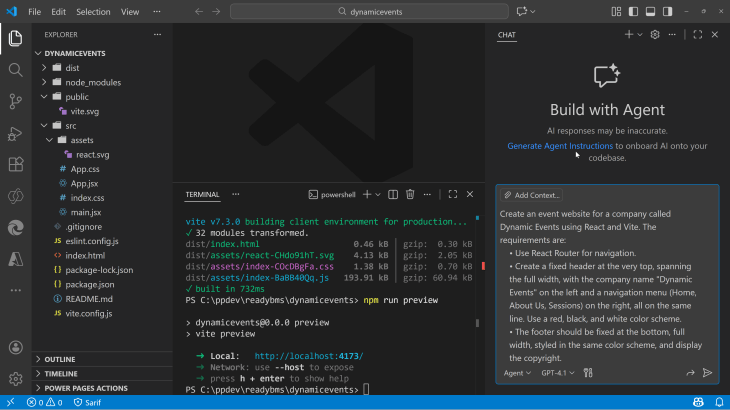Image resolution: width=730 pixels, height=410 pixels.
Task: Split the terminal pane
Action: [x=393, y=195]
